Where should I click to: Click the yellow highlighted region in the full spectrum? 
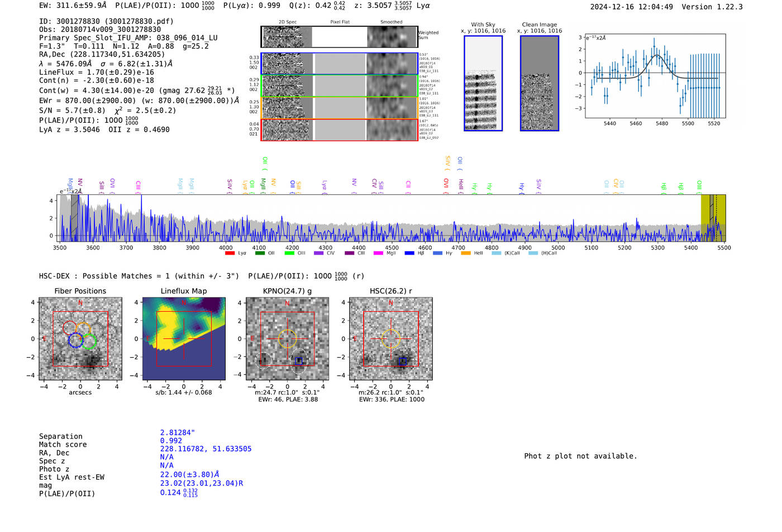(x=713, y=218)
